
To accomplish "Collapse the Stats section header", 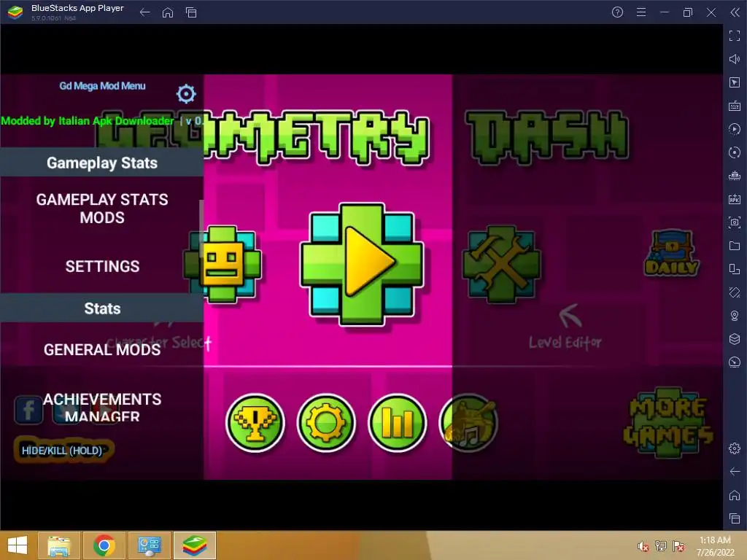I will tap(102, 308).
